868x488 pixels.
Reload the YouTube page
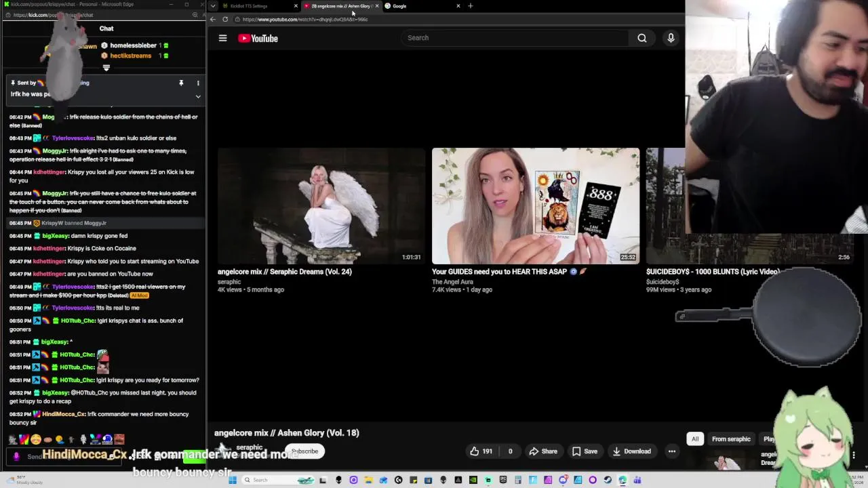225,19
